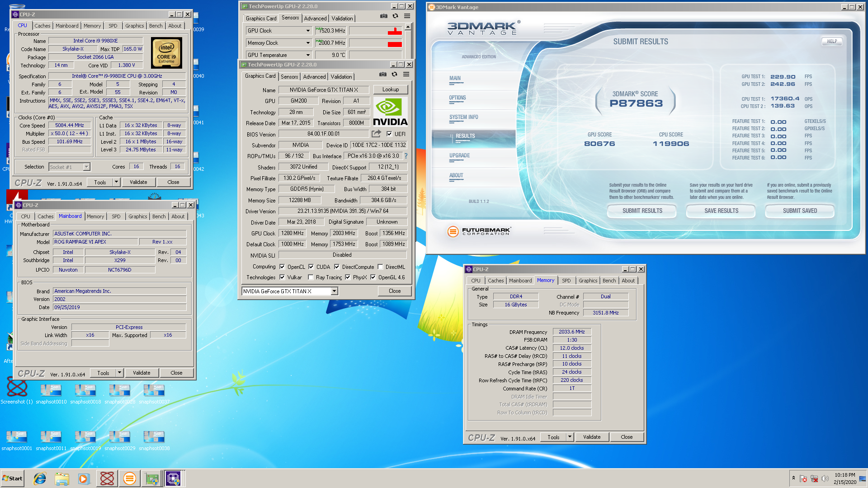Expand Tools dropdown arrow in CPU-Z CPU window
Image resolution: width=868 pixels, height=488 pixels.
(x=116, y=182)
